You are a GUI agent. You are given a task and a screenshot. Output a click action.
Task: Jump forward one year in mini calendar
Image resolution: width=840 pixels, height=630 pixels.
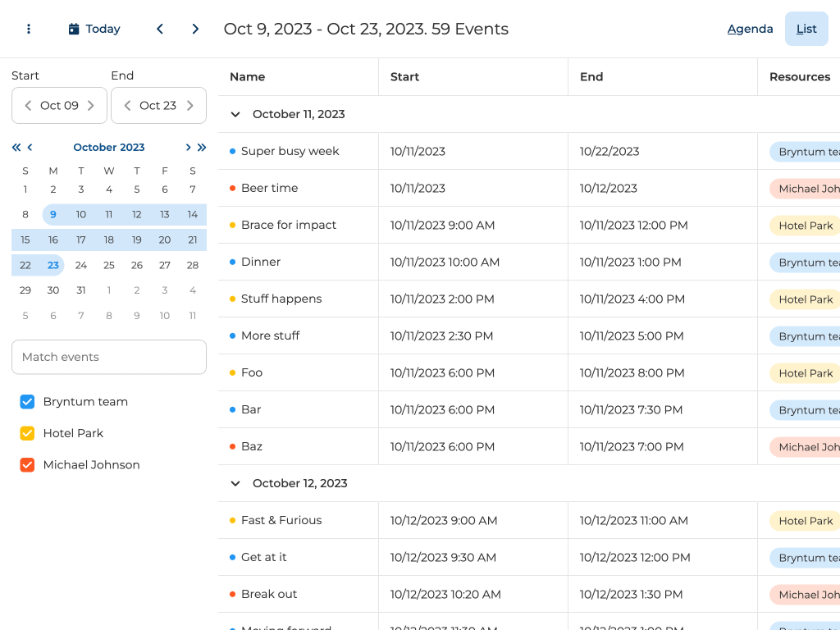[x=202, y=148]
